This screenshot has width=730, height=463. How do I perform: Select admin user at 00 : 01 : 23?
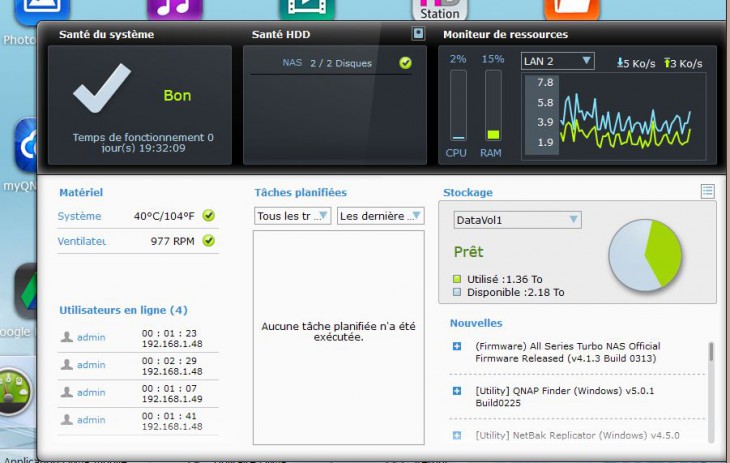[91, 337]
